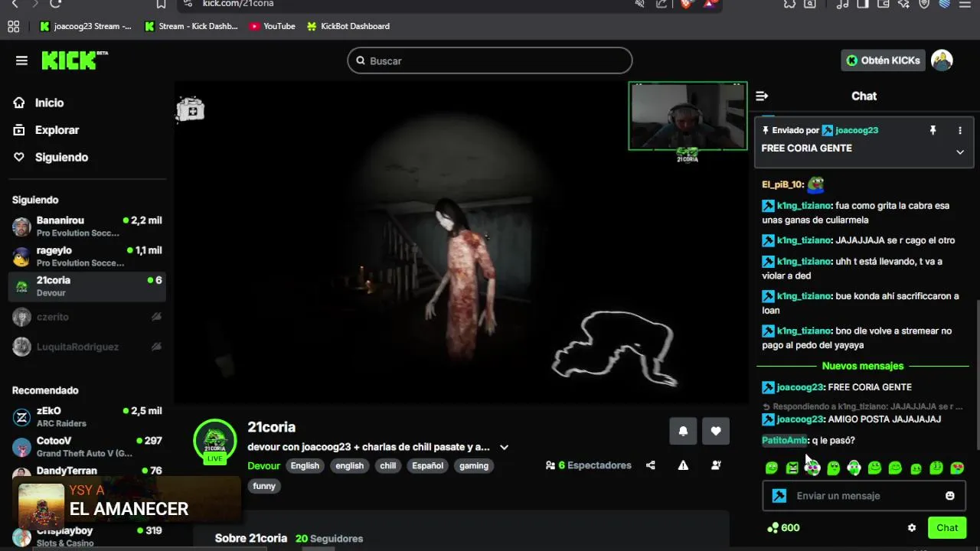Toggle the heart follow button
The image size is (980, 551).
pyautogui.click(x=716, y=431)
